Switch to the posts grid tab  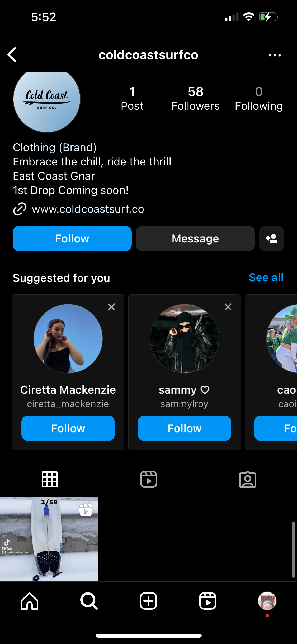click(49, 479)
